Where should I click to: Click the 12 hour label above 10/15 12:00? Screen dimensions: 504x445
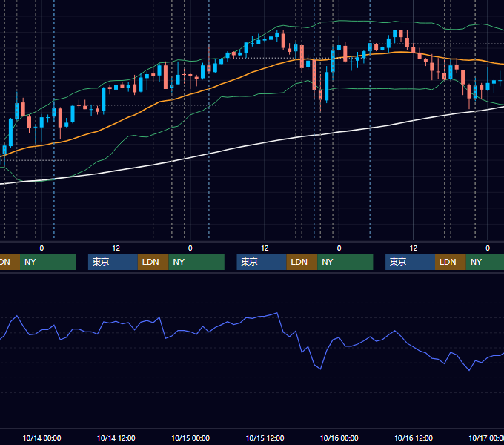click(265, 248)
